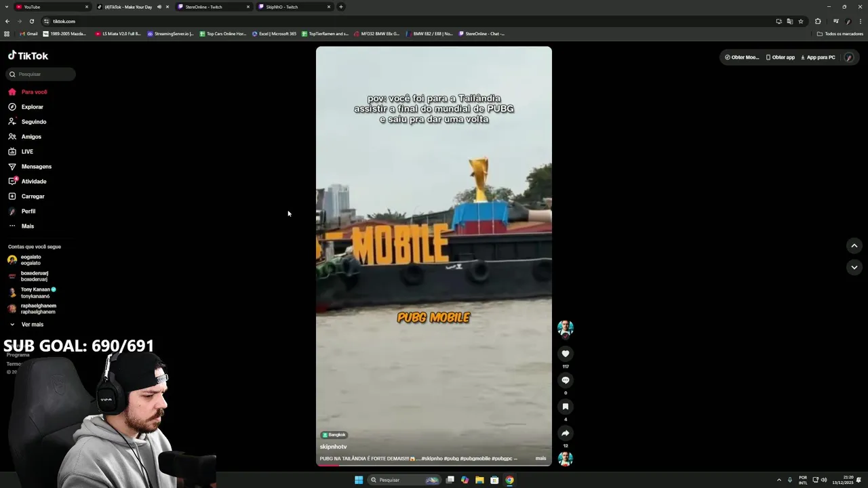Screen dimensions: 868x488
Task: Open the Seguindo feed
Action: point(27,122)
